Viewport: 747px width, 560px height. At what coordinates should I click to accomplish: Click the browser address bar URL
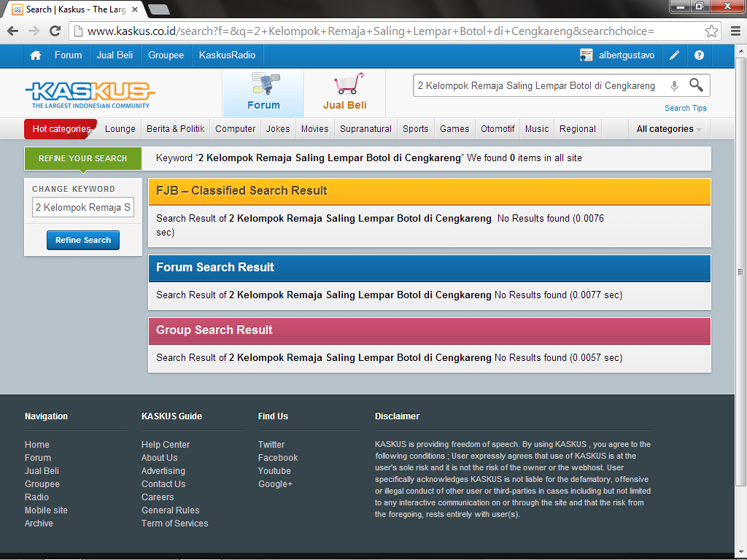pos(371,31)
